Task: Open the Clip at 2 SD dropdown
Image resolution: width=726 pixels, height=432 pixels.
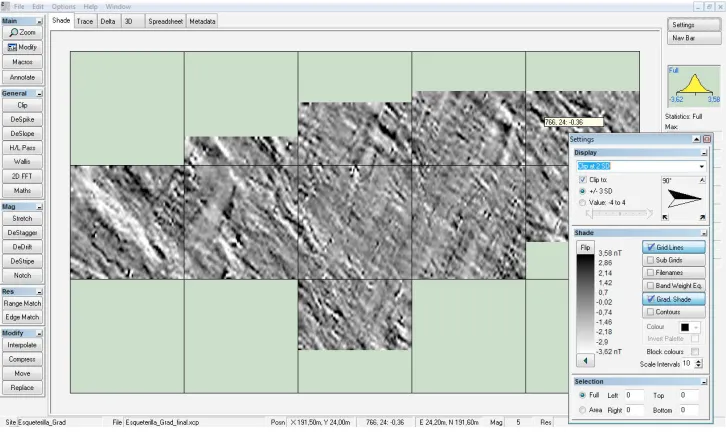Action: tap(701, 166)
